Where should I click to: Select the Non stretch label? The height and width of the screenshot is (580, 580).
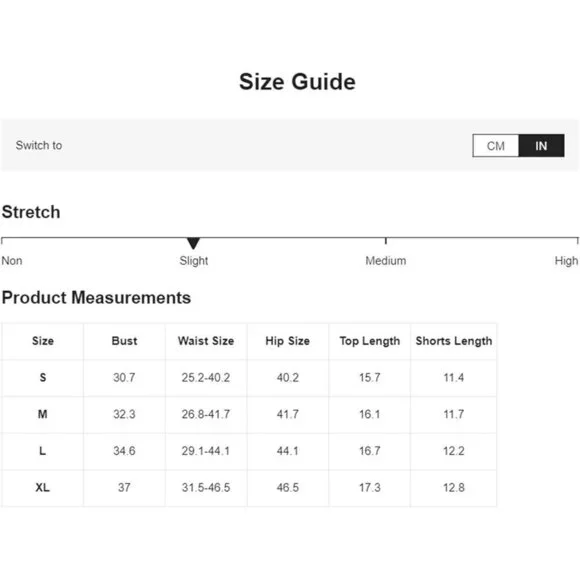[x=12, y=261]
